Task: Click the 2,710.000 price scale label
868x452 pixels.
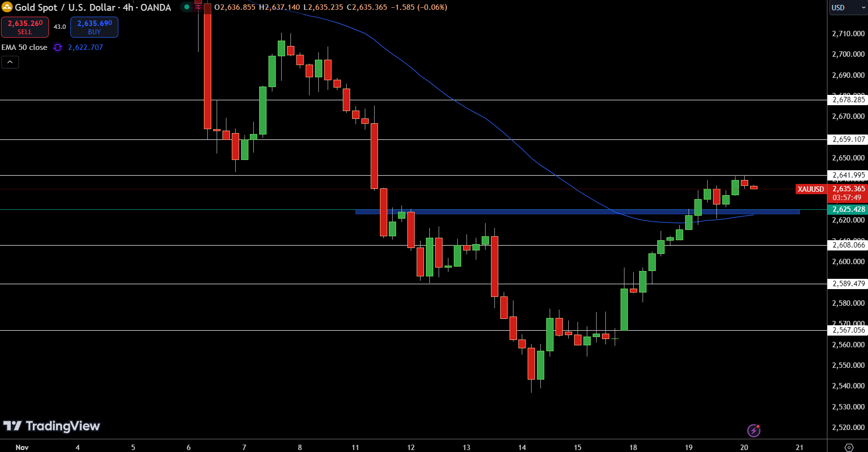Action: 848,34
